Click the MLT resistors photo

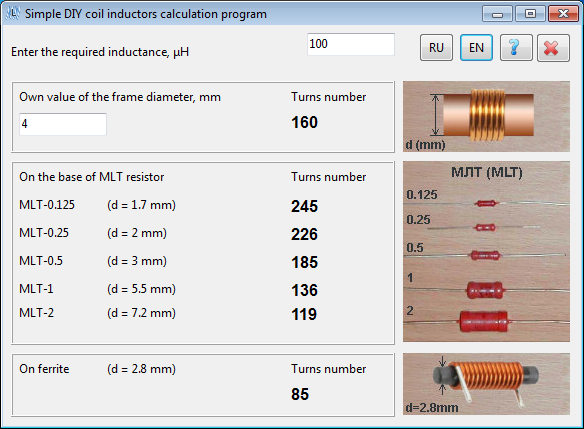(486, 251)
